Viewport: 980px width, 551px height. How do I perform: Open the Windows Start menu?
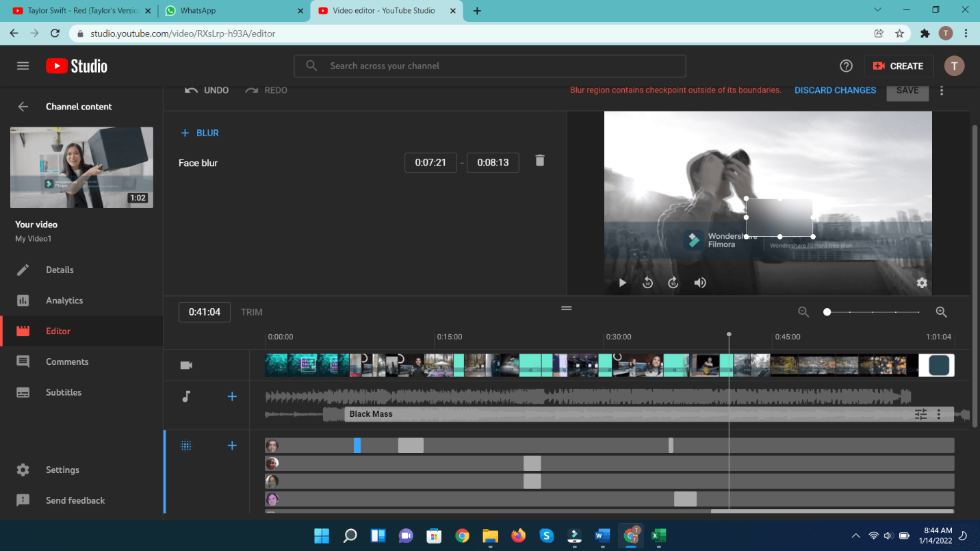(321, 535)
